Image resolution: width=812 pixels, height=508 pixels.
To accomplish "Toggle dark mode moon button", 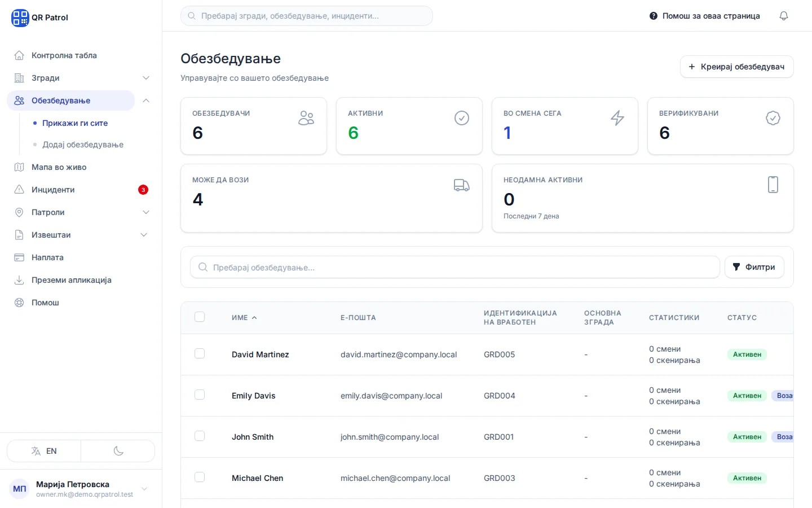I will tap(118, 451).
